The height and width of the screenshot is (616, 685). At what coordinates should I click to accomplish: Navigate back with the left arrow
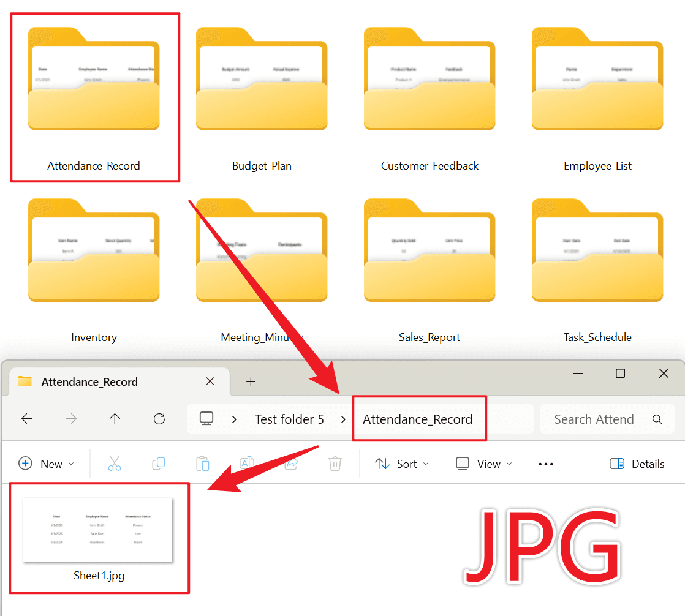[x=27, y=419]
